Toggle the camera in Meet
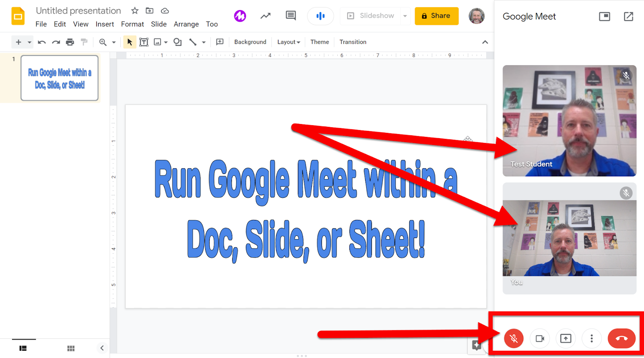The width and height of the screenshot is (644, 358). 540,338
